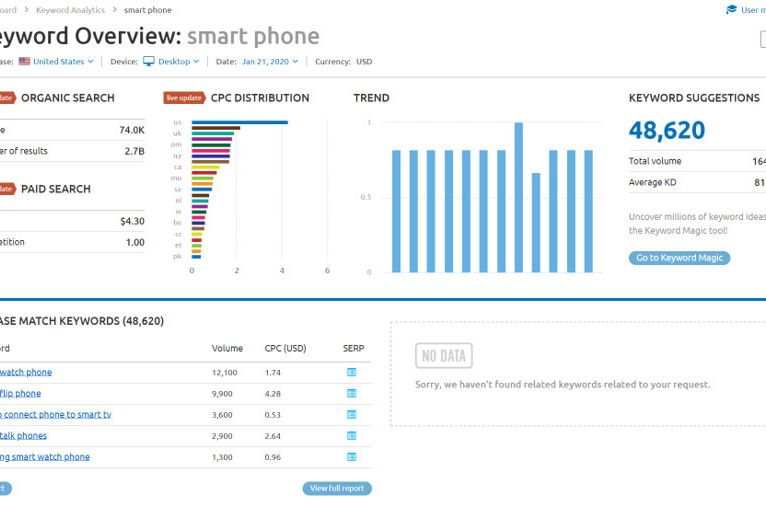Open the 'flip phone' keyword link
766x518 pixels.
click(21, 393)
